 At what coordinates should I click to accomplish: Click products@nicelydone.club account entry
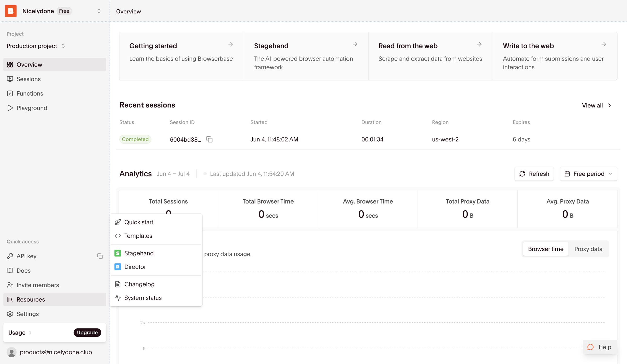tap(55, 352)
